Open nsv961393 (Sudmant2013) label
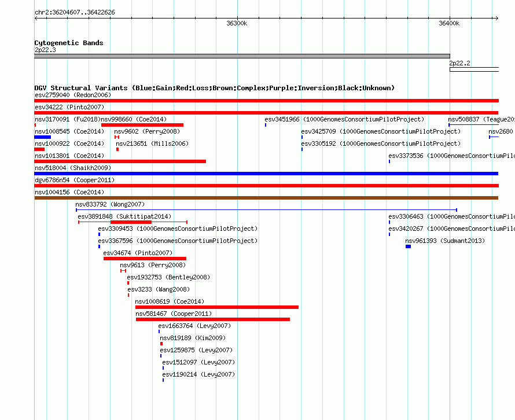The height and width of the screenshot is (420, 515). 445,241
